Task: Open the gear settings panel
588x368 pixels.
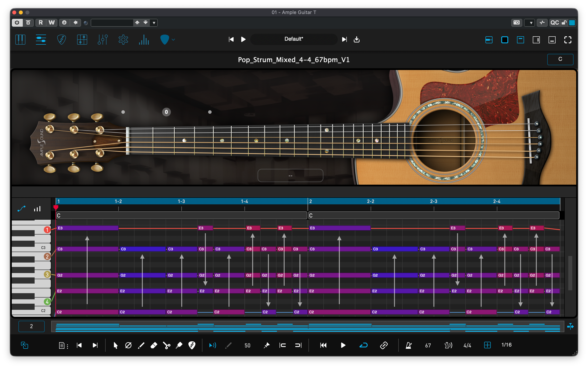Action: pyautogui.click(x=123, y=39)
